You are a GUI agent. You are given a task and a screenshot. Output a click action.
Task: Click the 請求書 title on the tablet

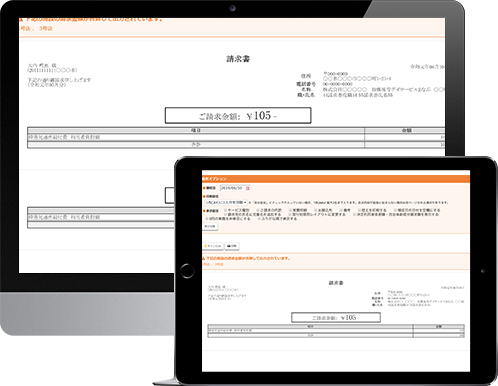(x=336, y=283)
